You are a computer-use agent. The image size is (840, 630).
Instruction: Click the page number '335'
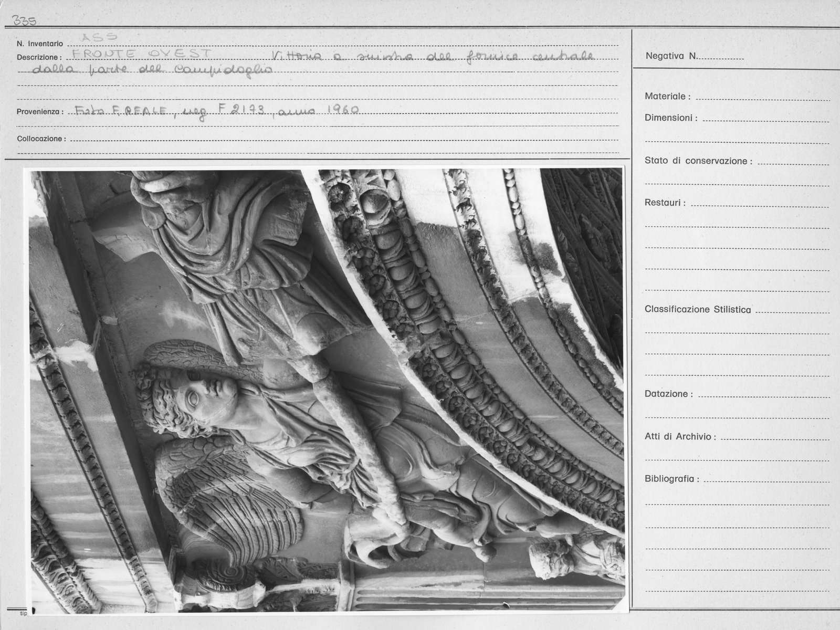[x=24, y=21]
